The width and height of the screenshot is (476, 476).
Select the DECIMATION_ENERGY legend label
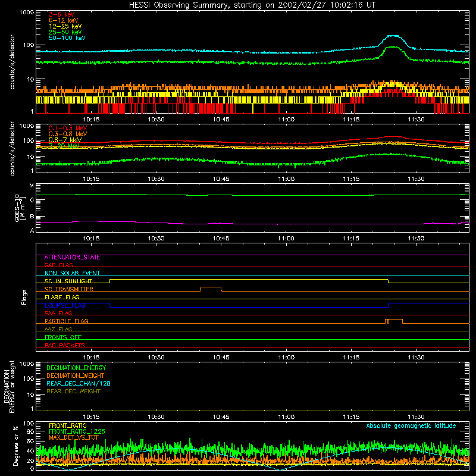76,368
